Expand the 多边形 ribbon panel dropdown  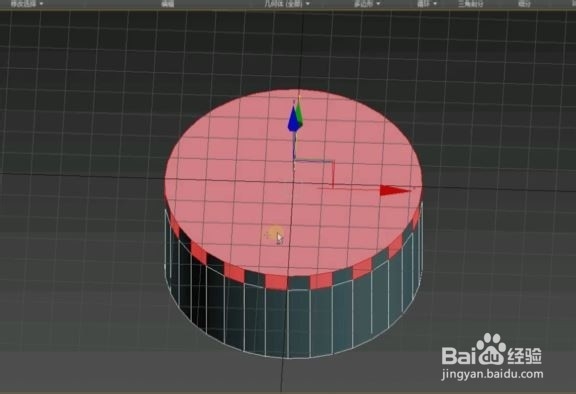pos(367,4)
